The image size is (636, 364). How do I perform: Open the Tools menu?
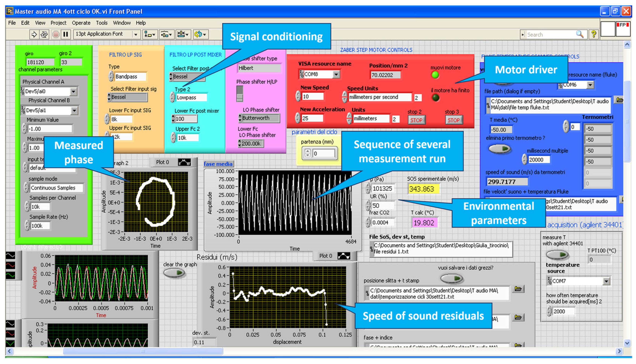coord(102,23)
